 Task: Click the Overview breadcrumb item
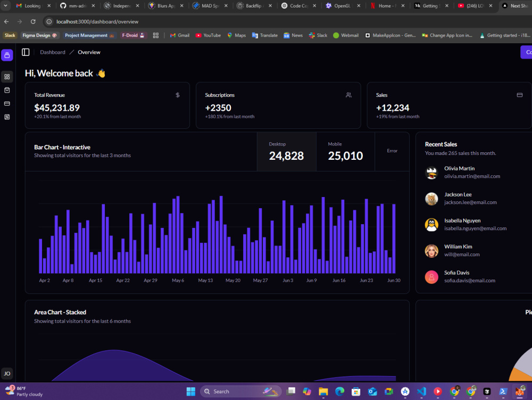(x=89, y=52)
